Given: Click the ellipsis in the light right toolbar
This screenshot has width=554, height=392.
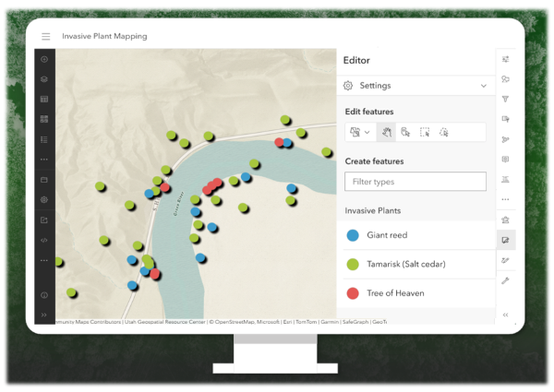Looking at the screenshot, I should (506, 200).
